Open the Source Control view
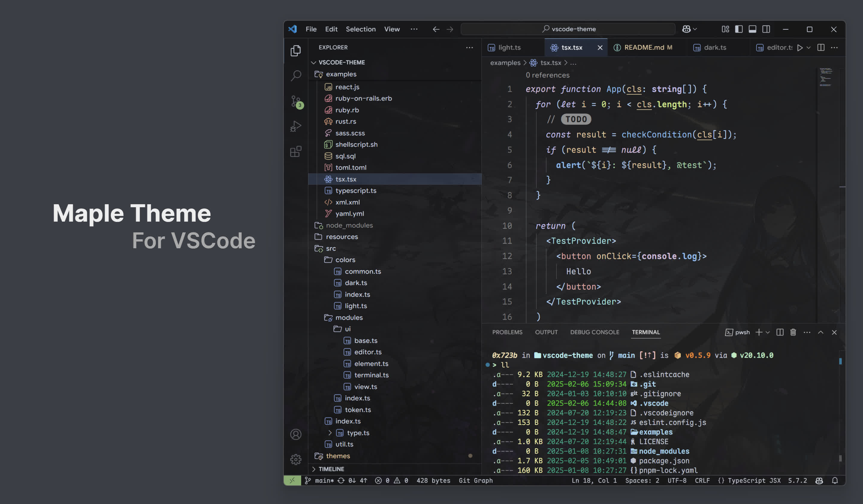Viewport: 863px width, 504px height. (296, 101)
